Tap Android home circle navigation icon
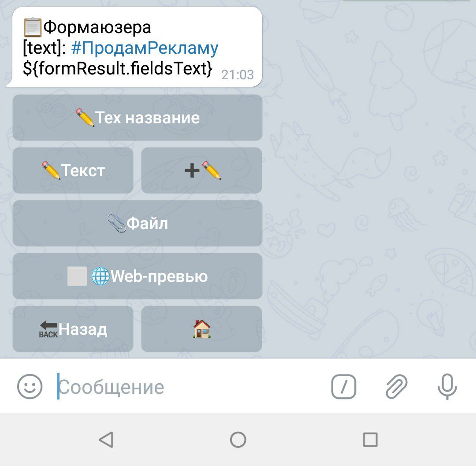The image size is (476, 466). (238, 440)
